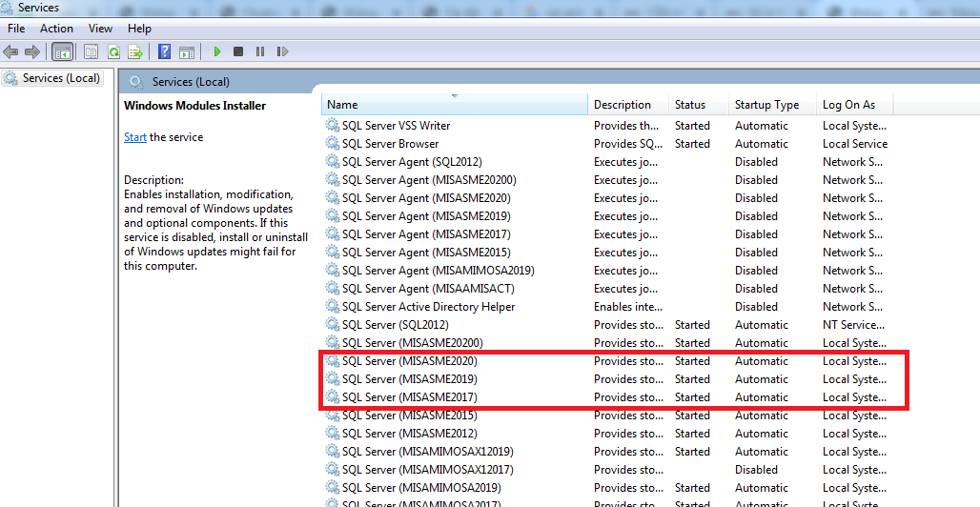Select SQL Server Agent (MISAMIMOSA2019) row

coord(606,271)
